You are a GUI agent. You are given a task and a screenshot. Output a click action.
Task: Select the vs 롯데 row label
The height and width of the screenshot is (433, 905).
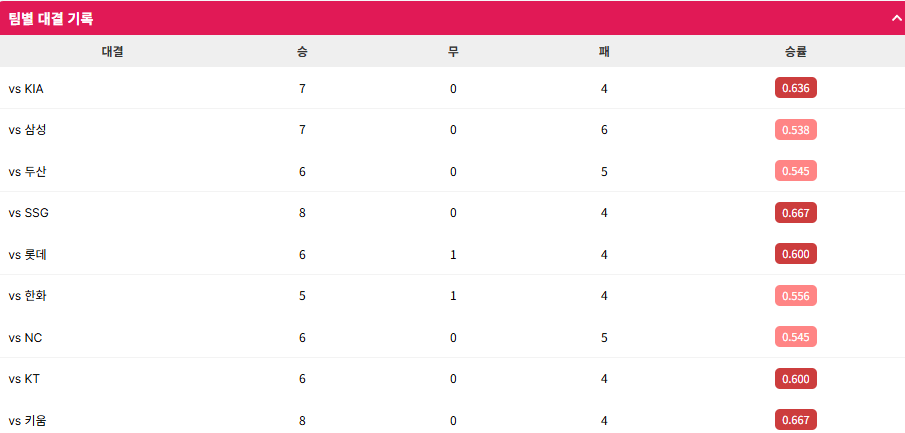(27, 255)
